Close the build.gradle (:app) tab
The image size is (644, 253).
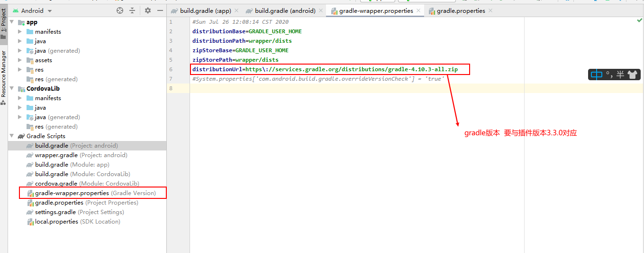click(x=236, y=10)
